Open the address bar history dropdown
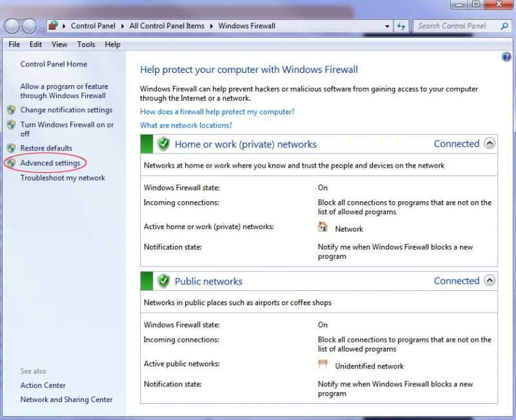 (387, 26)
